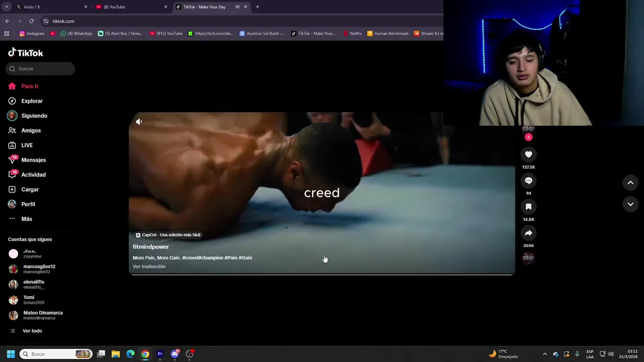Image resolution: width=644 pixels, height=362 pixels.
Task: Open followed account zxyymine
Action: pyautogui.click(x=25, y=254)
